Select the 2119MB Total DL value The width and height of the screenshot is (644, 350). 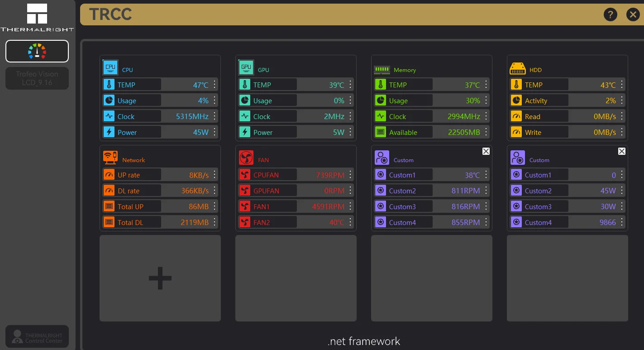(195, 222)
